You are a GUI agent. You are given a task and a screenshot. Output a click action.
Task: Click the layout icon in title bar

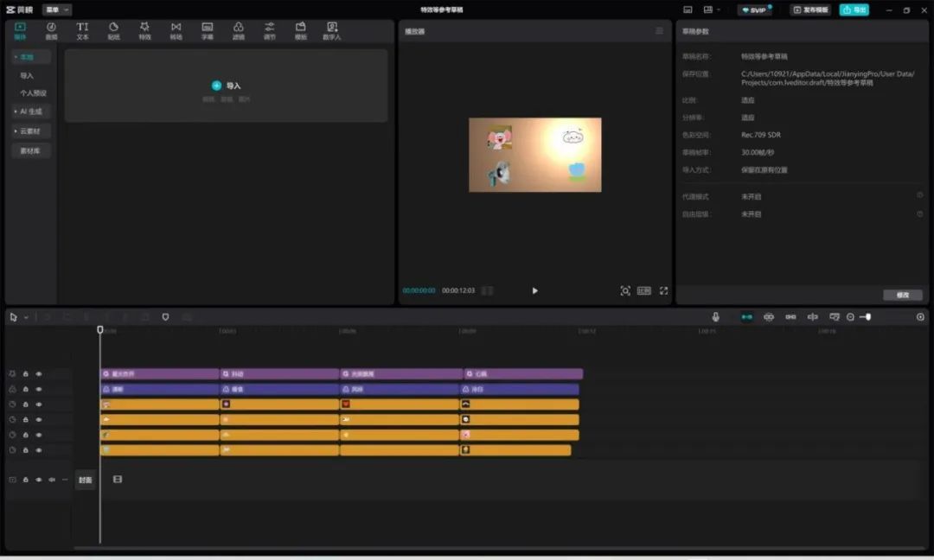point(708,10)
